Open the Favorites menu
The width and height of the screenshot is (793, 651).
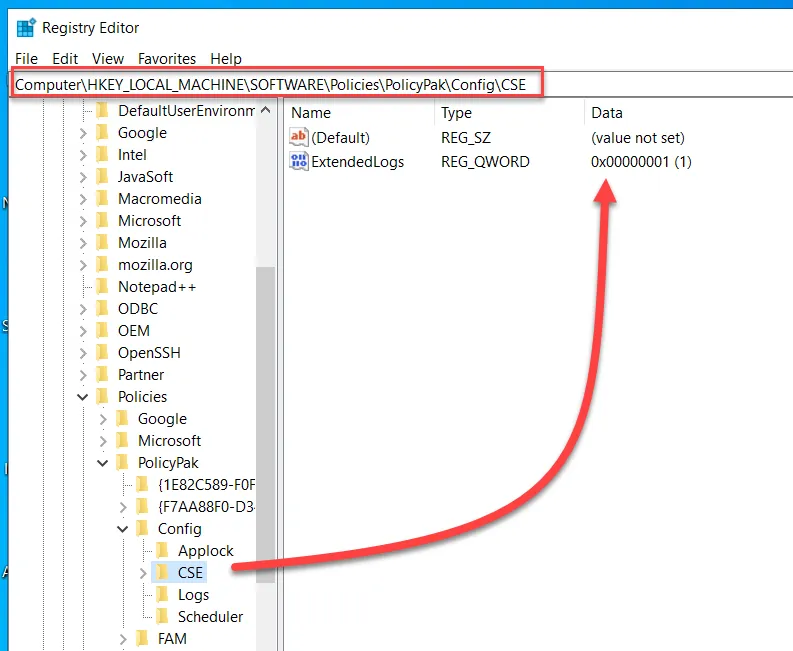coord(167,59)
